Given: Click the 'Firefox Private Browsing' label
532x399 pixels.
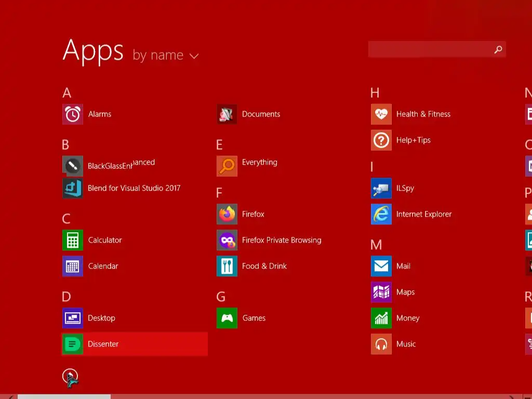Looking at the screenshot, I should 282,240.
